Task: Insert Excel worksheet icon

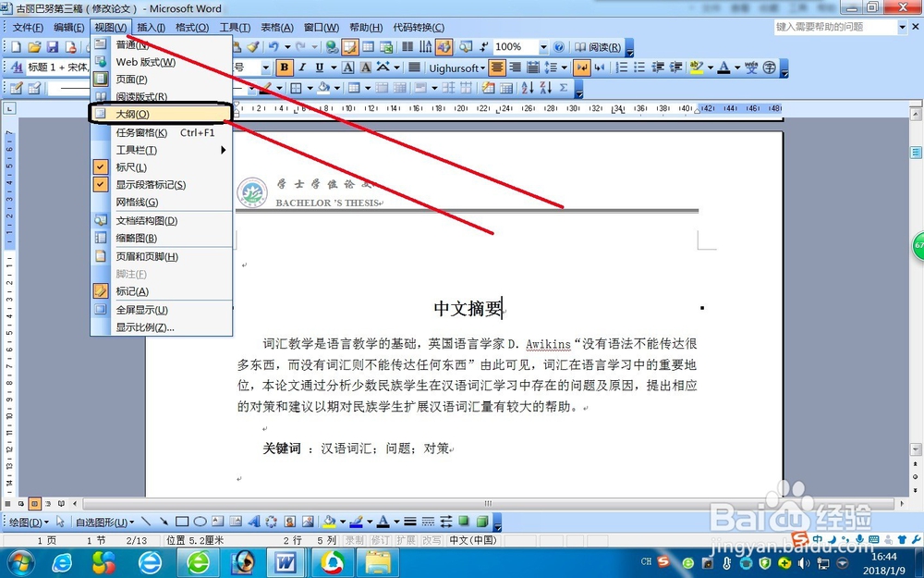Action: (x=386, y=46)
